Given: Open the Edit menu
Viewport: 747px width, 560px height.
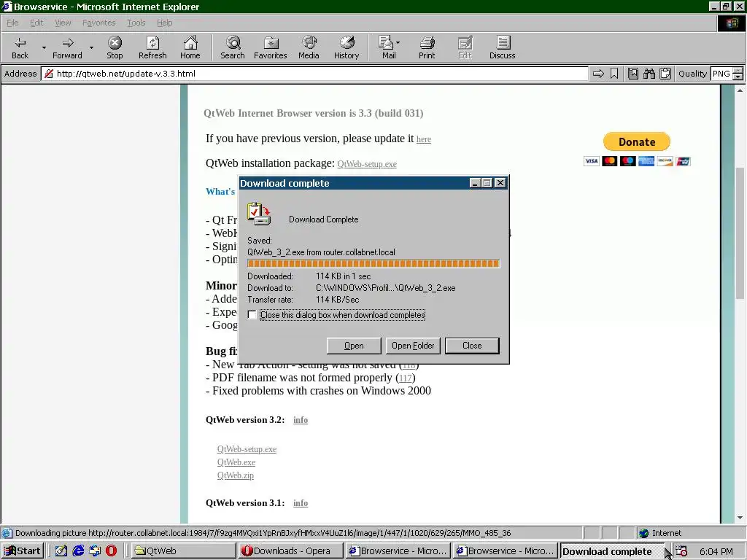Looking at the screenshot, I should 36,23.
